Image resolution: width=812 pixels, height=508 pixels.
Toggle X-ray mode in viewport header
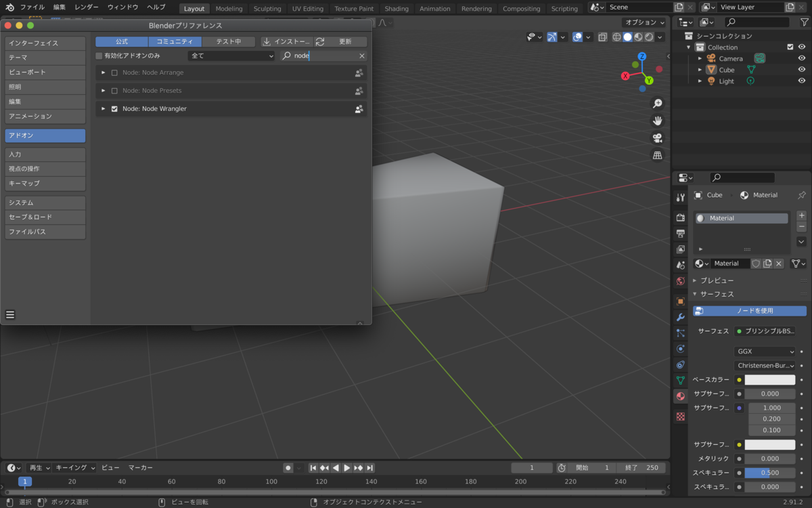(x=602, y=37)
